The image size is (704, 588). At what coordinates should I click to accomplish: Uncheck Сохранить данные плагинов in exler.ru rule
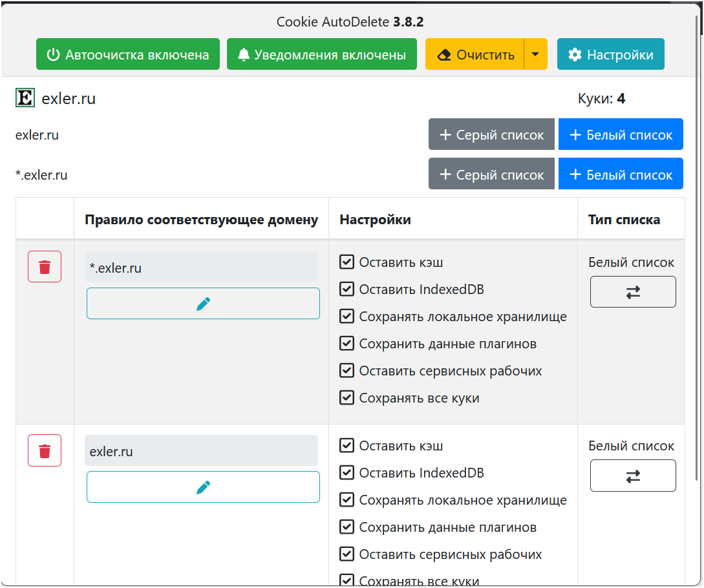pos(347,527)
